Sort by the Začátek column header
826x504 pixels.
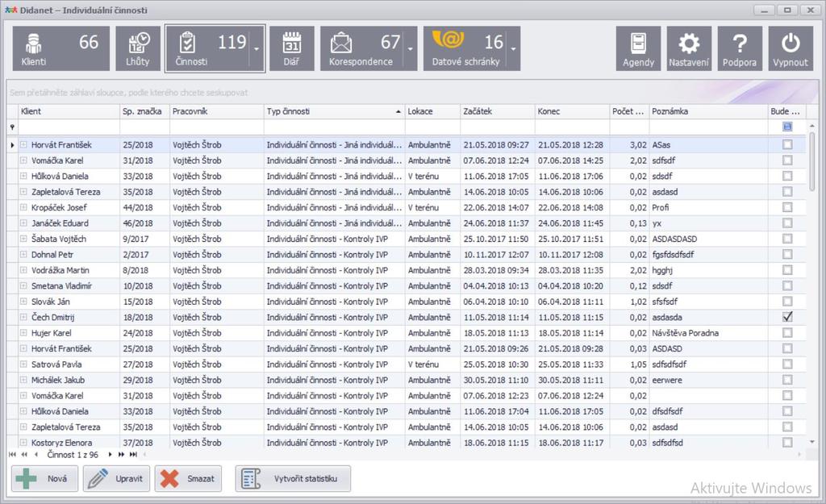[x=497, y=111]
